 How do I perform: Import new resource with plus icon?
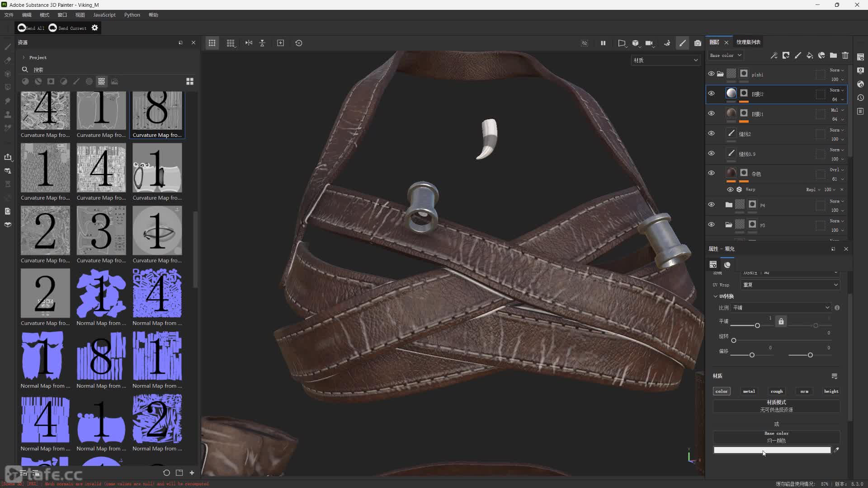192,473
